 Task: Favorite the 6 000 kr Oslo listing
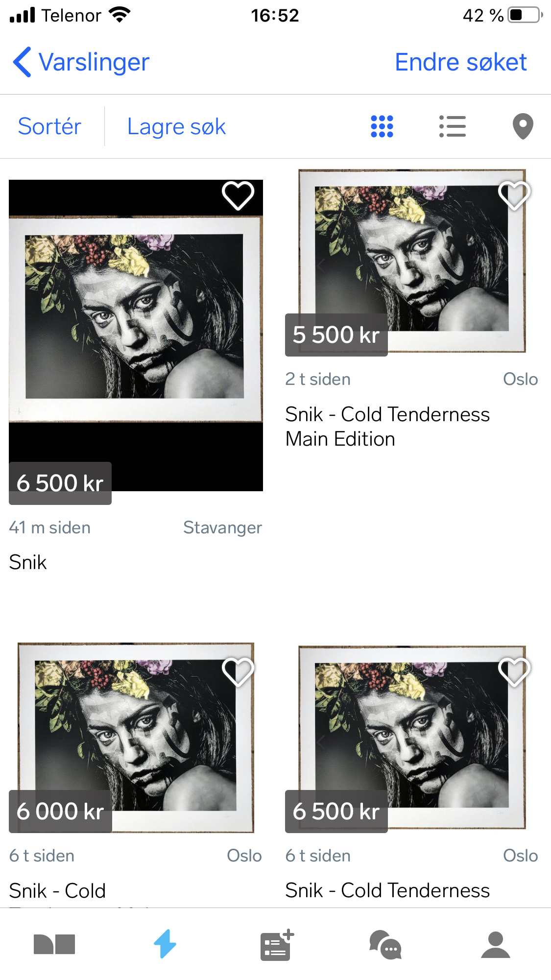(238, 672)
